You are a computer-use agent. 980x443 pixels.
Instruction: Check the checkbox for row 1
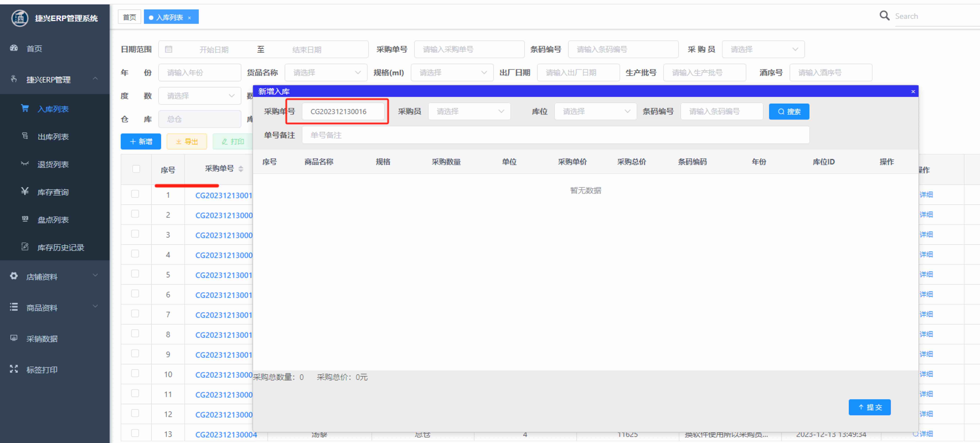coord(135,194)
